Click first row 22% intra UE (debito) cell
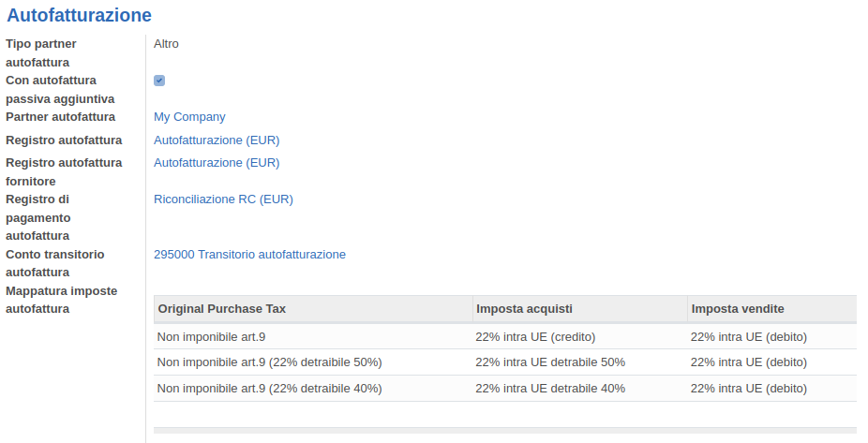The height and width of the screenshot is (443, 868). pos(748,337)
